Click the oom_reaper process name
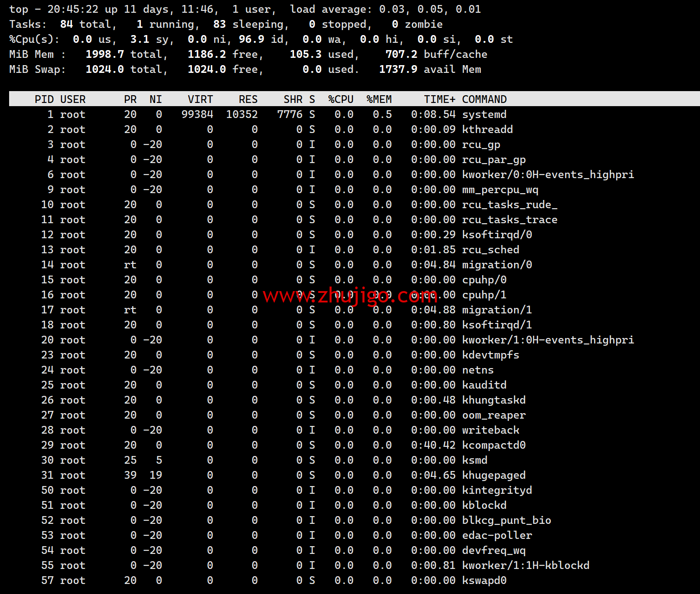700x594 pixels. (494, 415)
